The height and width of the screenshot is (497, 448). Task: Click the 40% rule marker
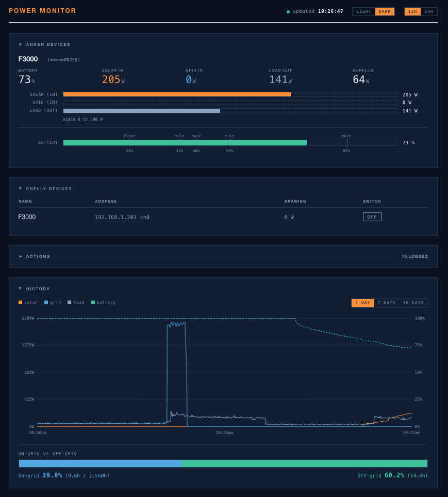tap(196, 143)
